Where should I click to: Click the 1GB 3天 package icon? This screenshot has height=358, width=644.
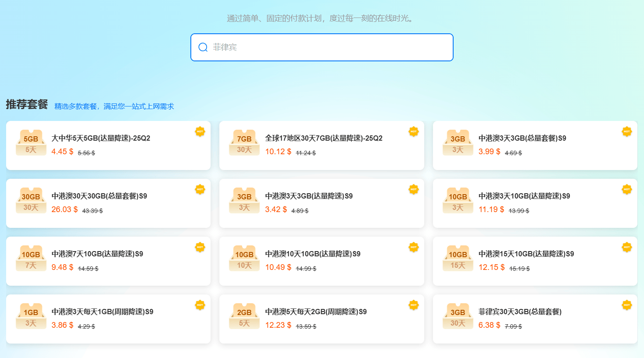click(x=31, y=316)
